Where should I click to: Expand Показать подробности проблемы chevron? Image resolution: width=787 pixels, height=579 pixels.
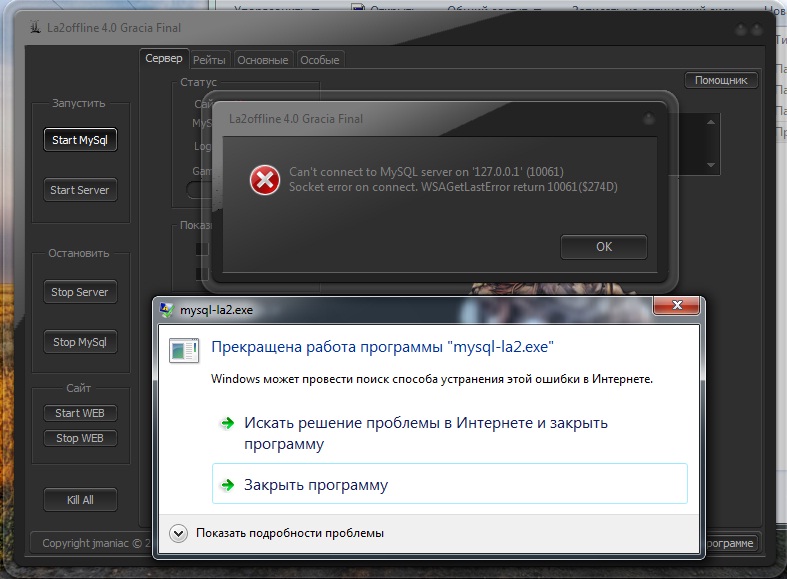178,533
